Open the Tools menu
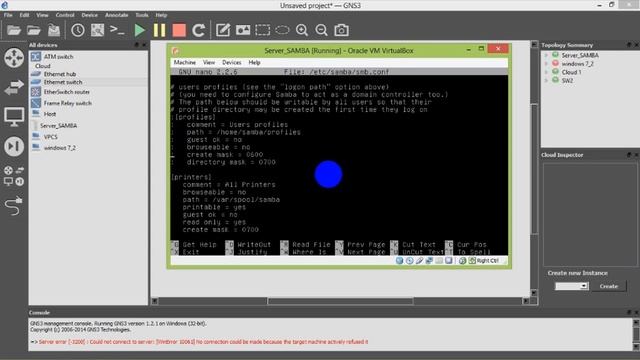This screenshot has height=360, width=640. 142,15
